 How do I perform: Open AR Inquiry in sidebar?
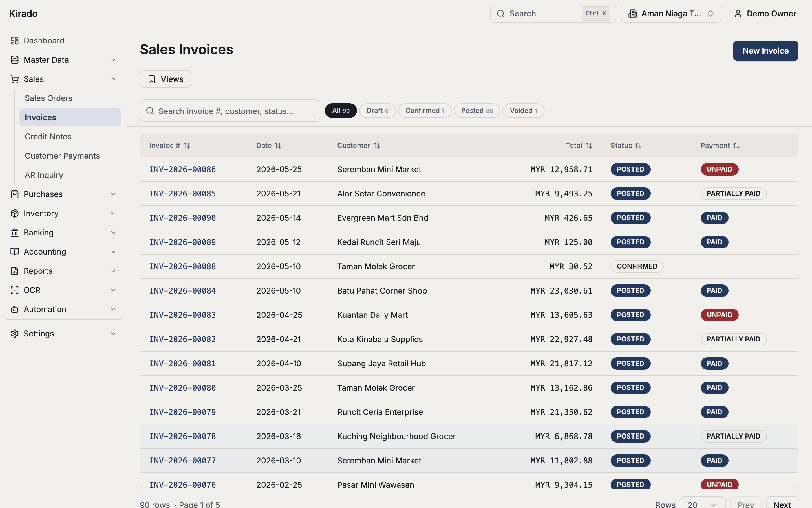click(x=70, y=175)
